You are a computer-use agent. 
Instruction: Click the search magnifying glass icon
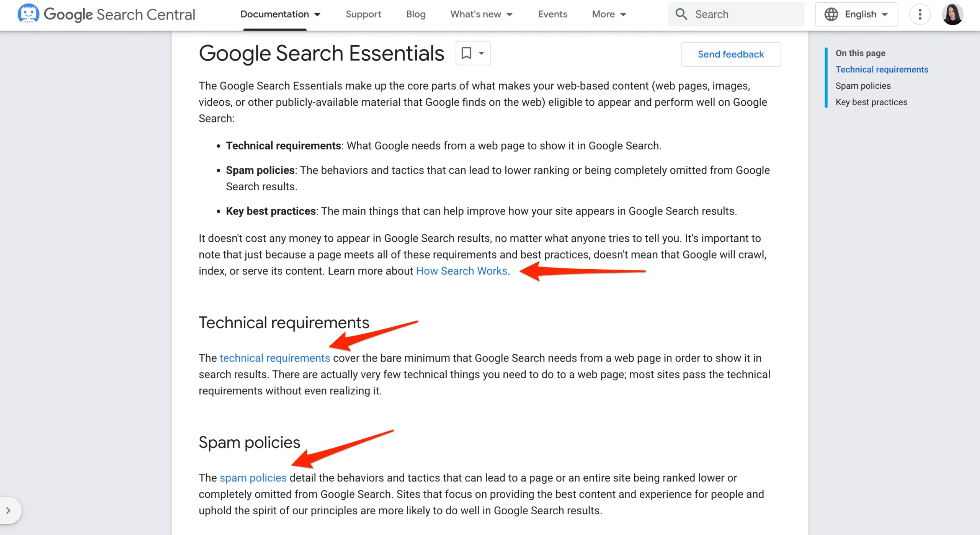click(x=682, y=15)
